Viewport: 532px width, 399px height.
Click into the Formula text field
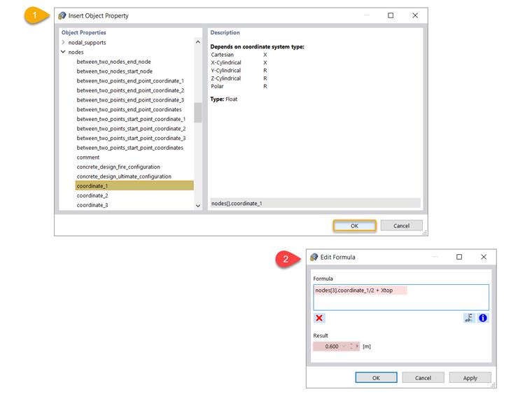[x=401, y=297]
